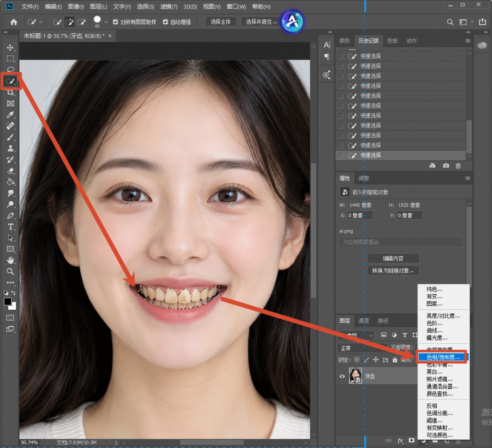Open the layer filter type dropdown
492x448 pixels.
tap(356, 335)
